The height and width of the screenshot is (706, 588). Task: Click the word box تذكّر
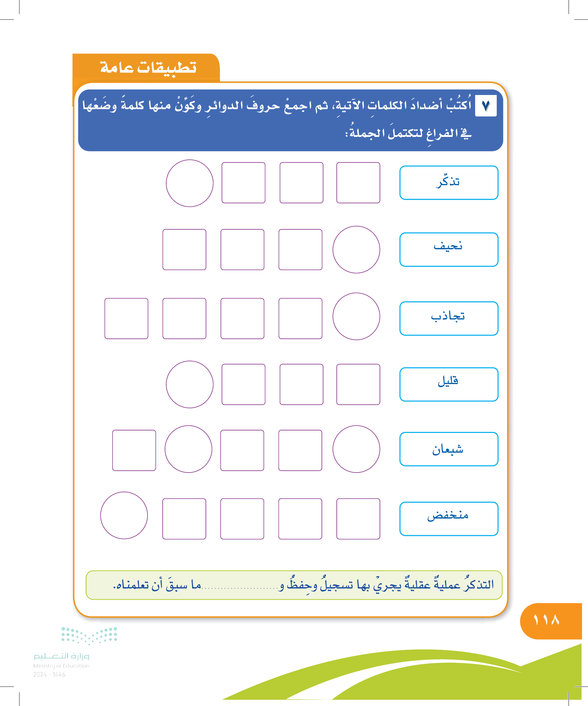[448, 182]
